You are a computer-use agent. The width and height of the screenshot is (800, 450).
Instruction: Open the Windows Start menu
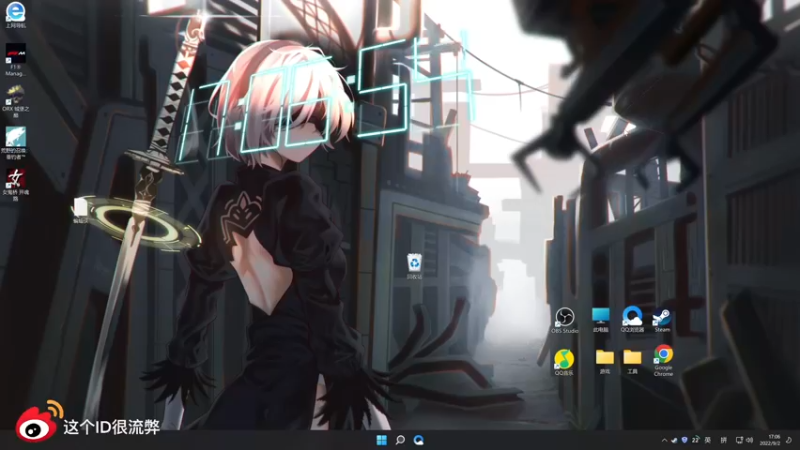point(382,440)
